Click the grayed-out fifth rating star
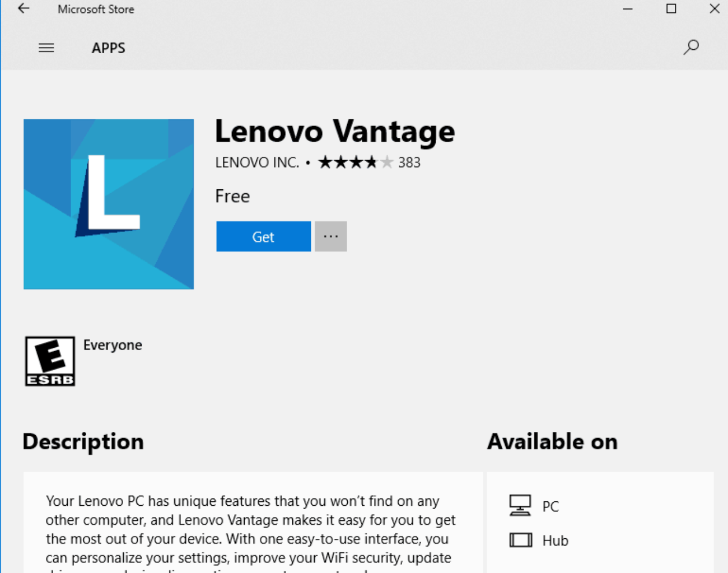 tap(386, 162)
